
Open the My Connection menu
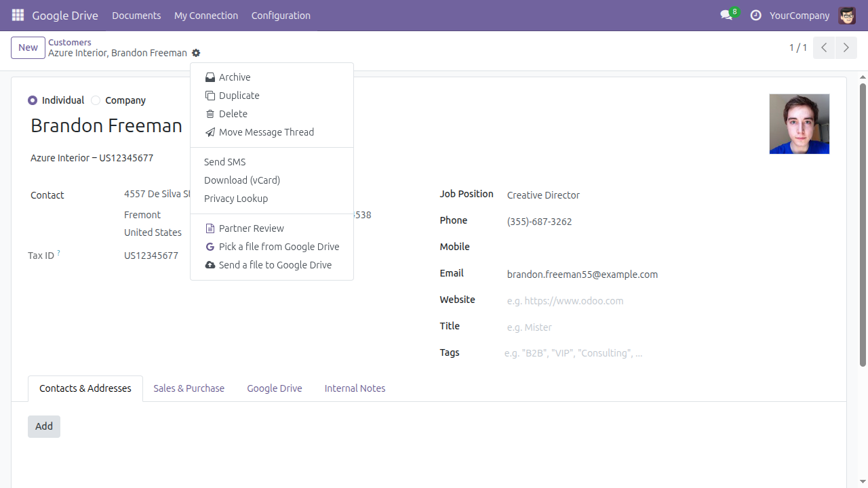pyautogui.click(x=206, y=15)
